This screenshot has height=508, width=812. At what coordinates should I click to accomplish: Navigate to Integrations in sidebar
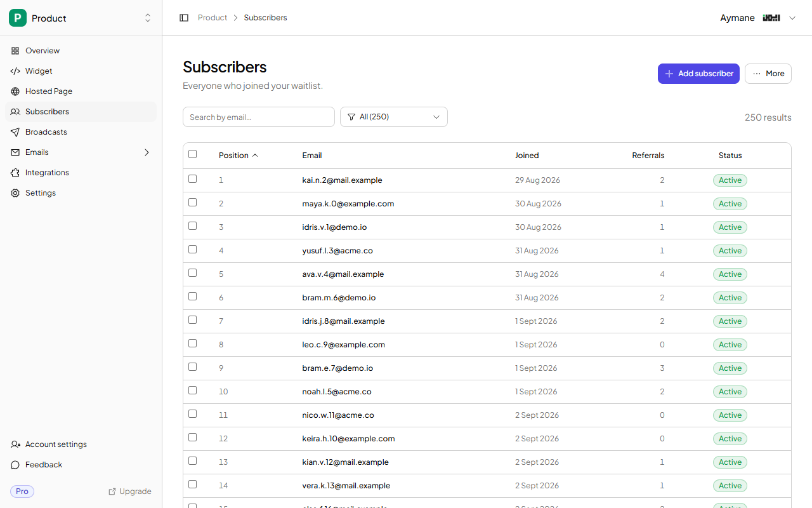point(81,173)
